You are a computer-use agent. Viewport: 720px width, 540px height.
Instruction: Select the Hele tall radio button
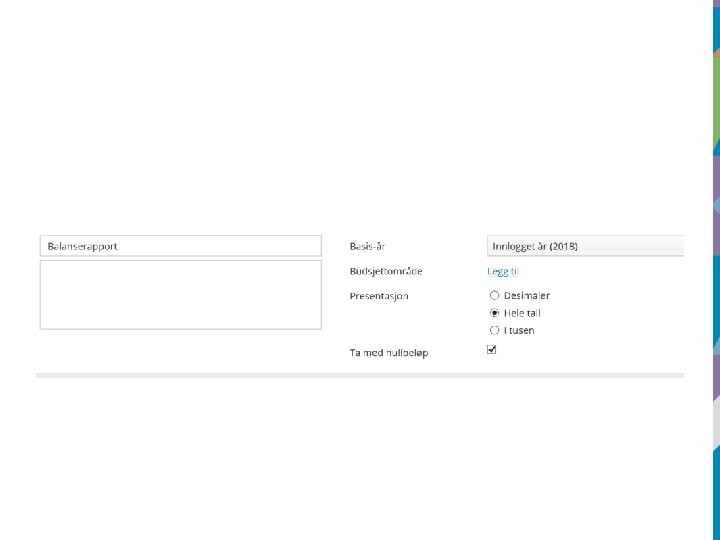pyautogui.click(x=494, y=313)
